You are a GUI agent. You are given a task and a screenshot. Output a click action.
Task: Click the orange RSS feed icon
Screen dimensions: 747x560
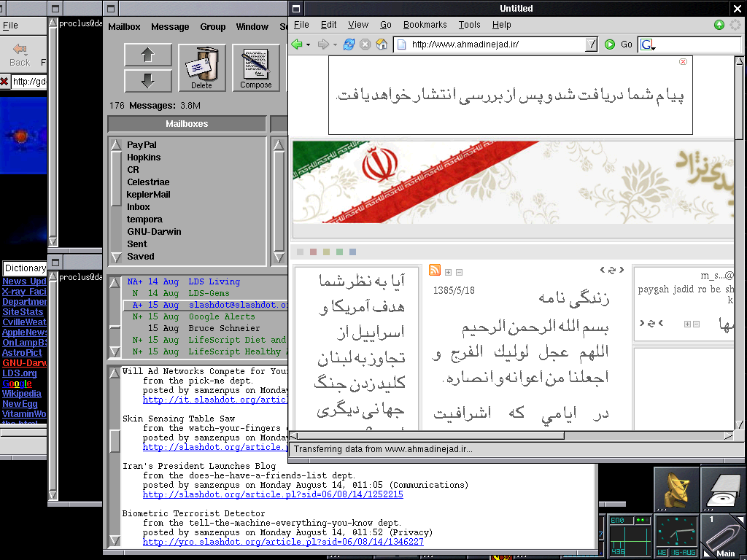(x=435, y=270)
